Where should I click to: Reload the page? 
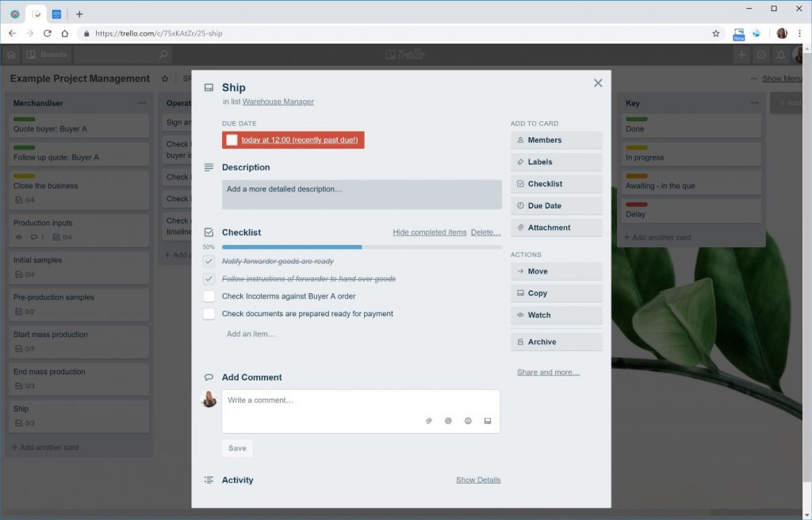[x=47, y=33]
